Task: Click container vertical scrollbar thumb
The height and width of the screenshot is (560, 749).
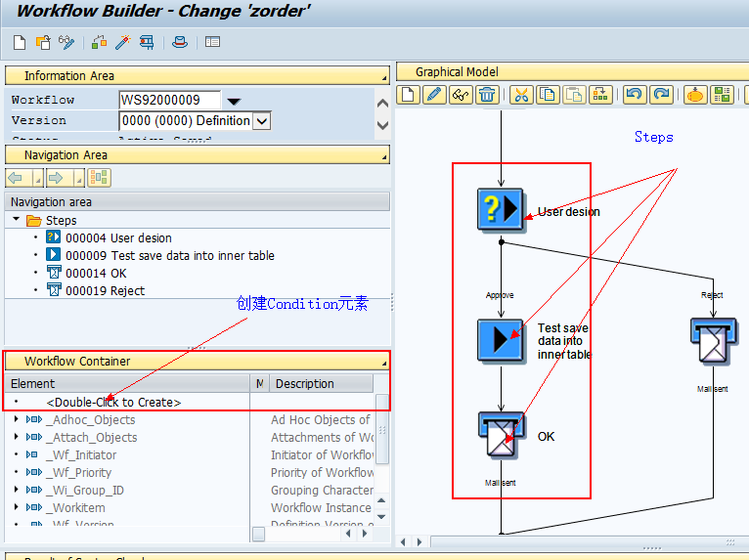Action: [382, 429]
